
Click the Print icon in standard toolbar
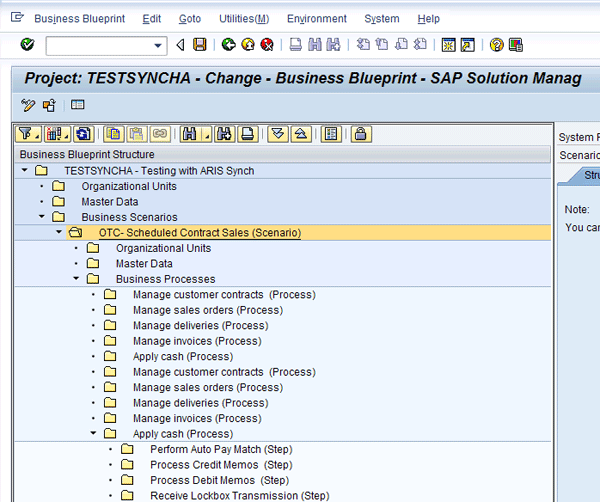pos(296,45)
